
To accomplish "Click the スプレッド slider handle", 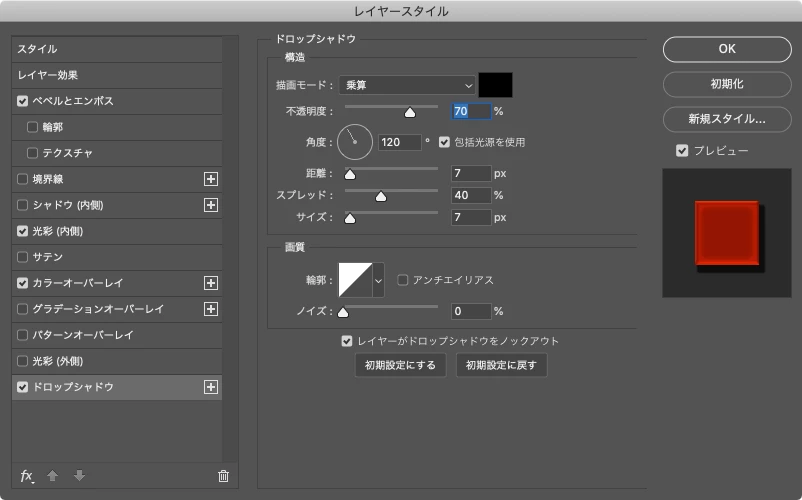I will (381, 196).
